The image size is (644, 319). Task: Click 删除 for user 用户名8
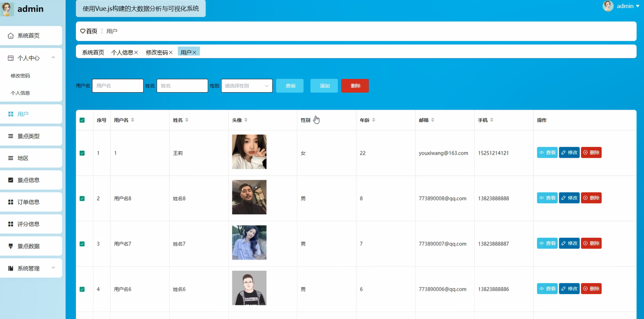point(591,198)
